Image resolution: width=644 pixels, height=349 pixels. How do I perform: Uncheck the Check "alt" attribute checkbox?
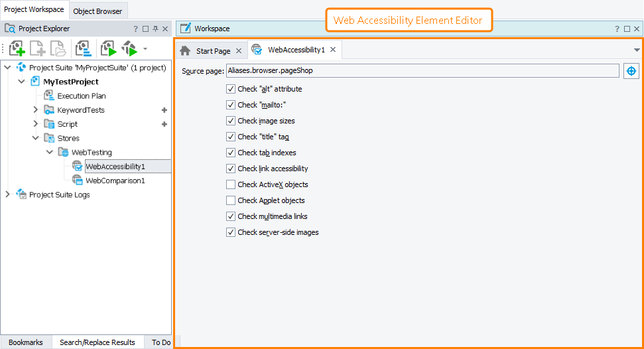(x=231, y=89)
